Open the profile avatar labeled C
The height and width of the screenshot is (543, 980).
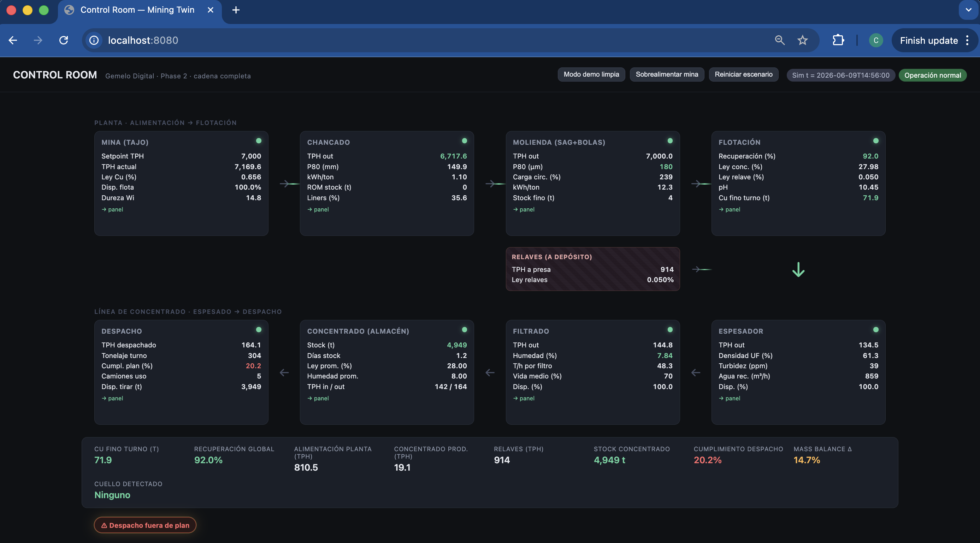coord(876,40)
